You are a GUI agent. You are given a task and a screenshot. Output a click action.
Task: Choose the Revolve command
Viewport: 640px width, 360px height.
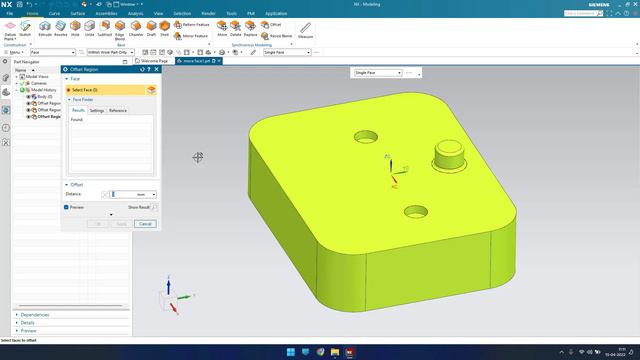point(60,29)
